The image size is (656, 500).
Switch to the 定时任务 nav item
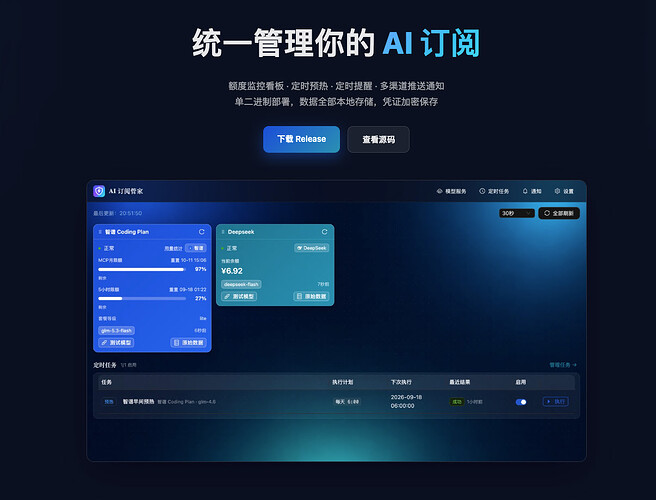click(x=494, y=191)
